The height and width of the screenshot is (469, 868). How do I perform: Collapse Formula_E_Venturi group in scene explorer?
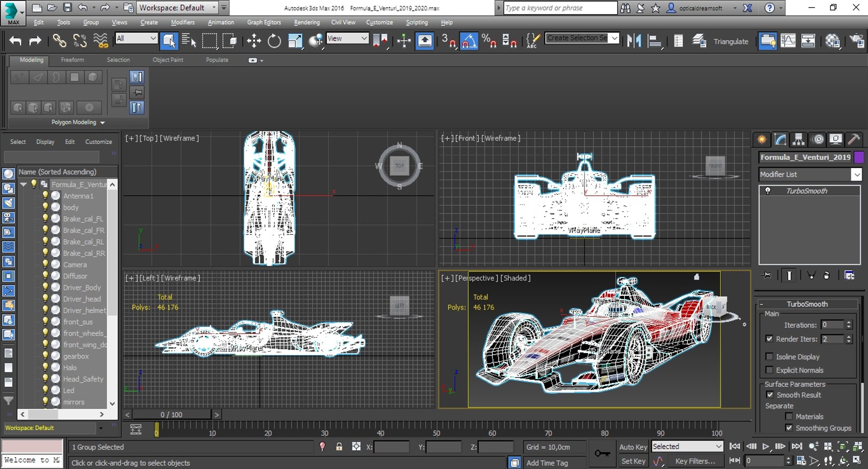23,185
